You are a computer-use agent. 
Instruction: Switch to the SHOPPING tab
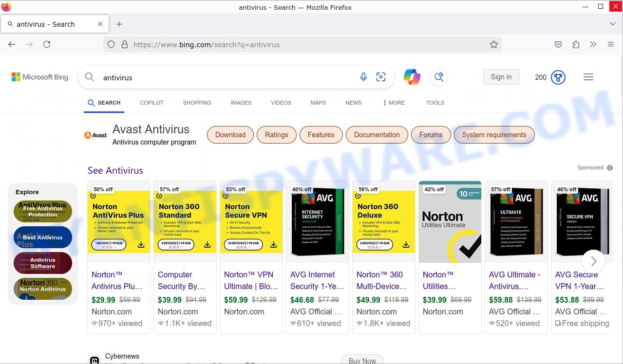point(197,103)
